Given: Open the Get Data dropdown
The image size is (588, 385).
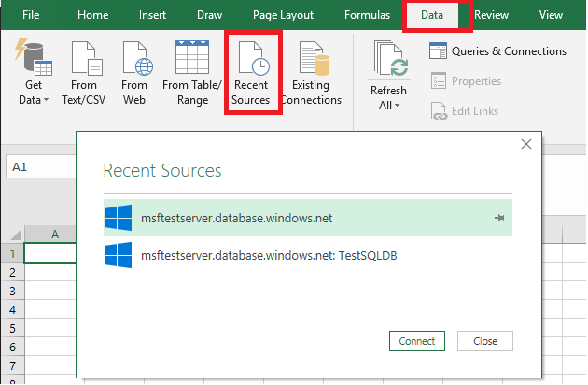Looking at the screenshot, I should [x=33, y=72].
